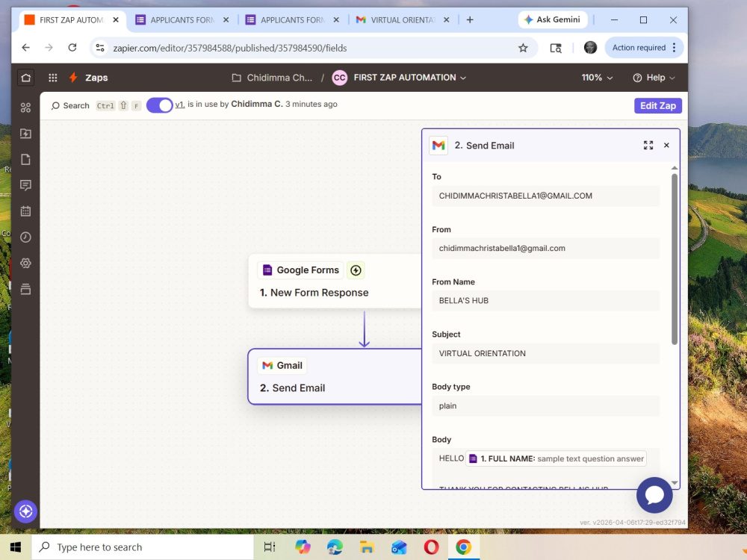Click the CC avatar badge
This screenshot has height=560, width=747.
coord(340,78)
